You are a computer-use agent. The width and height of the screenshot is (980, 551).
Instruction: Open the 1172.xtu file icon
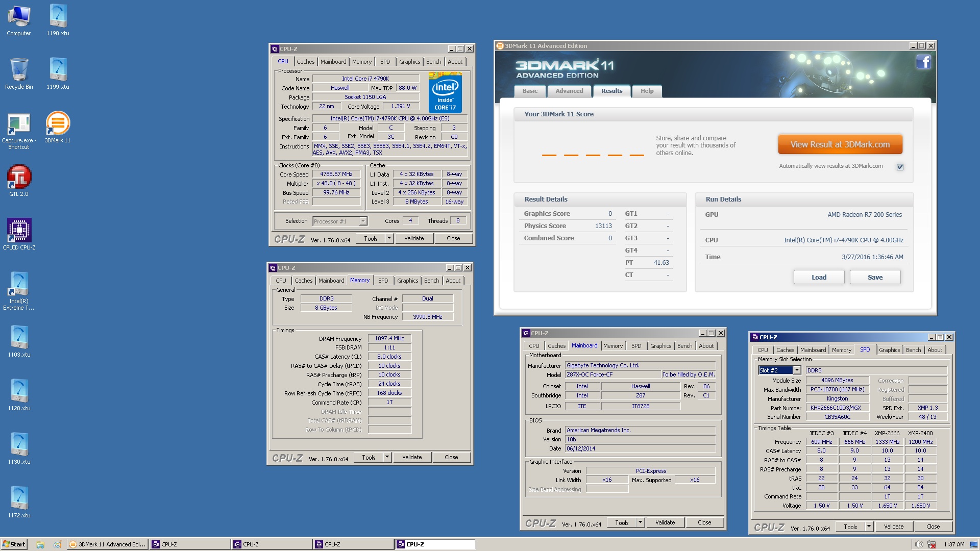(x=19, y=503)
